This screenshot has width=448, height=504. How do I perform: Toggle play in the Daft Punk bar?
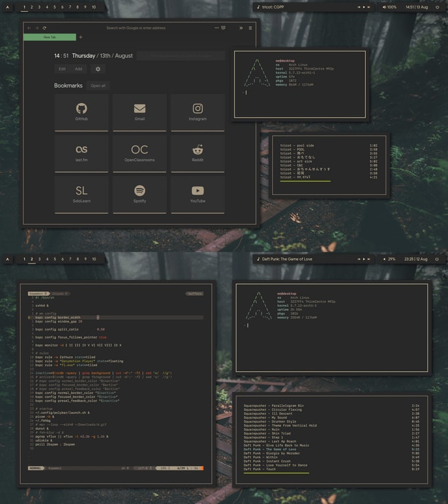tap(364, 259)
